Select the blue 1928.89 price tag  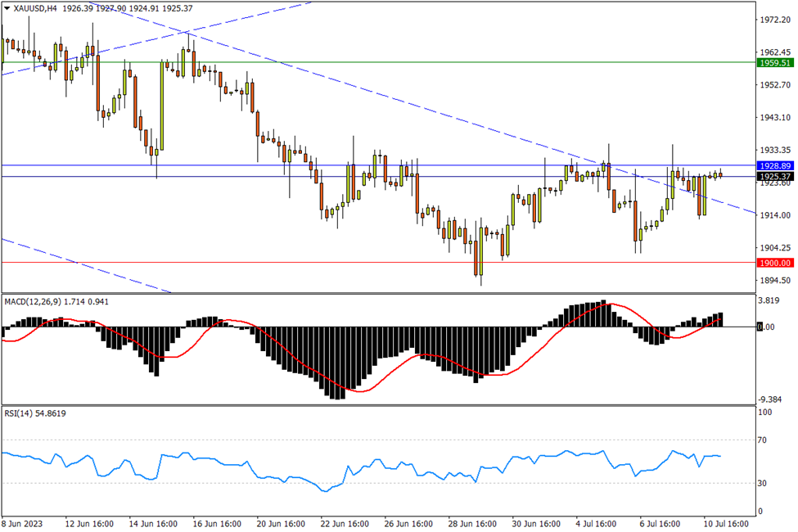(774, 165)
